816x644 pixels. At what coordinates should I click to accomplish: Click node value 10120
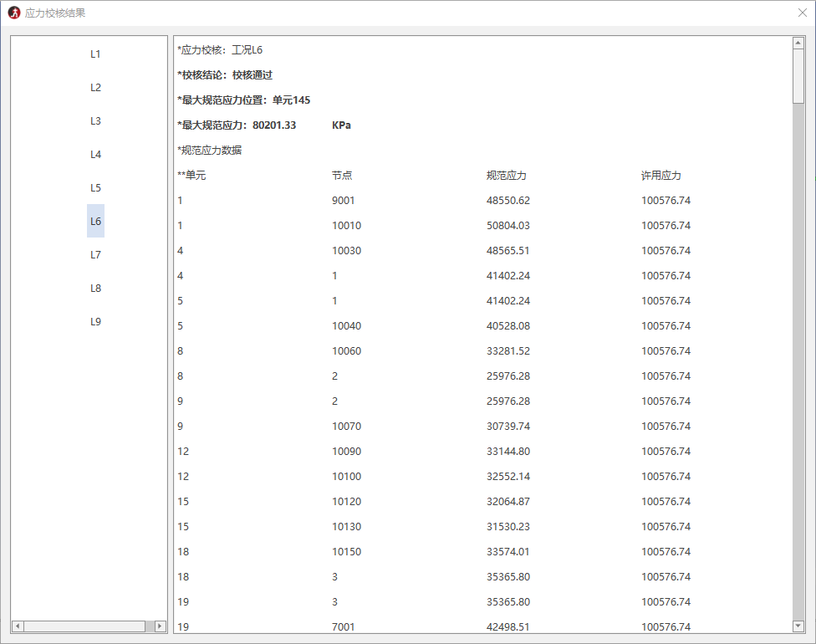(347, 501)
